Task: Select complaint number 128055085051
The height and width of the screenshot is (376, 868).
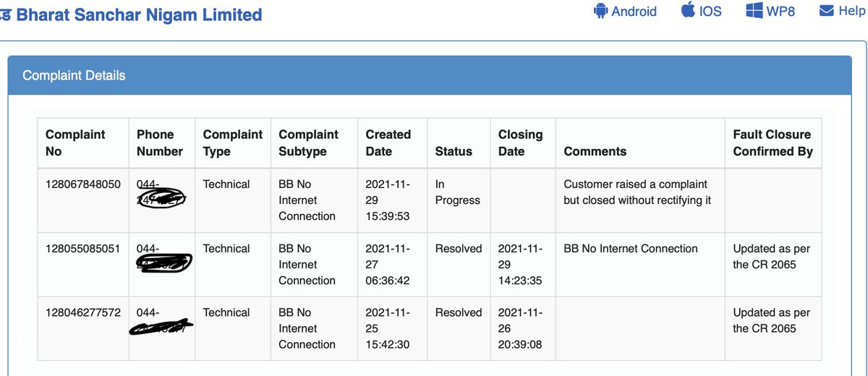Action: tap(82, 249)
